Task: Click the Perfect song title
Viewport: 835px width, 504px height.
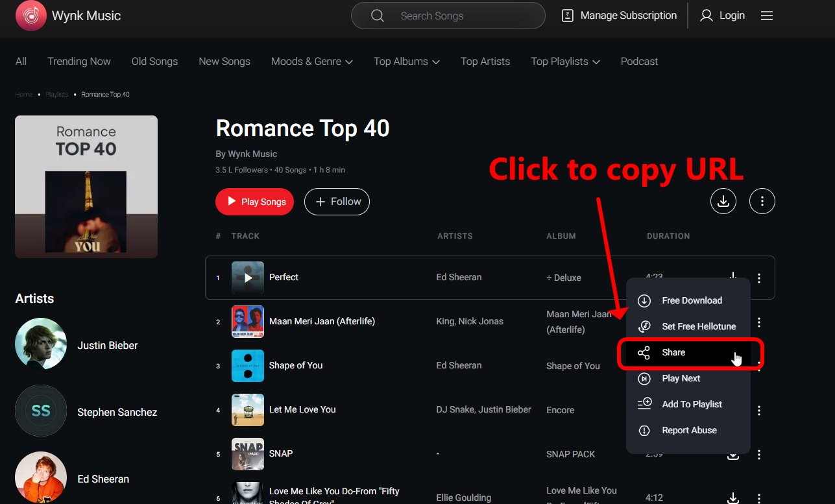Action: [284, 278]
